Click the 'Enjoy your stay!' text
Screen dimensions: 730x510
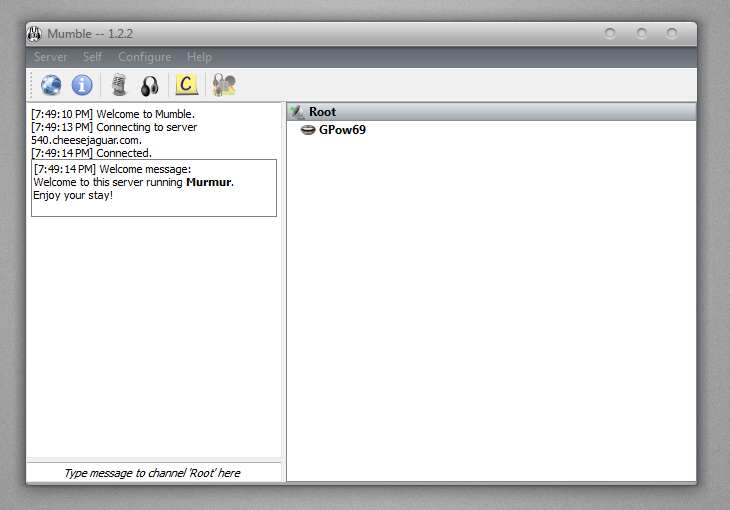[73, 195]
